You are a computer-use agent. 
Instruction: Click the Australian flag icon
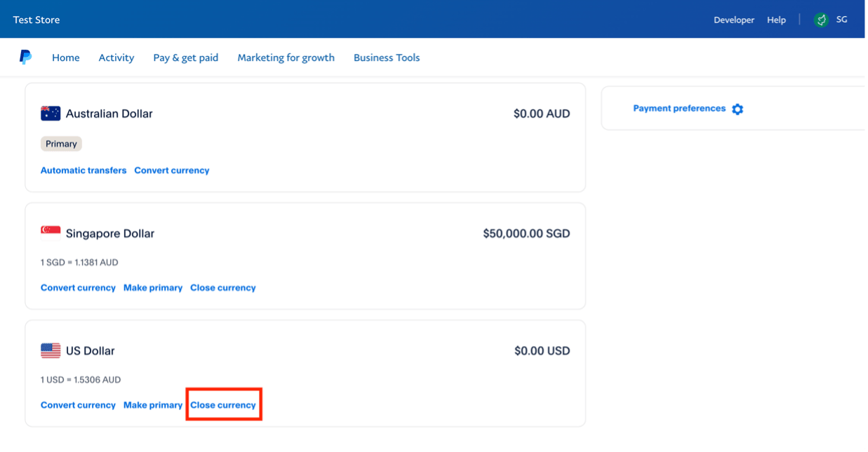(x=51, y=114)
